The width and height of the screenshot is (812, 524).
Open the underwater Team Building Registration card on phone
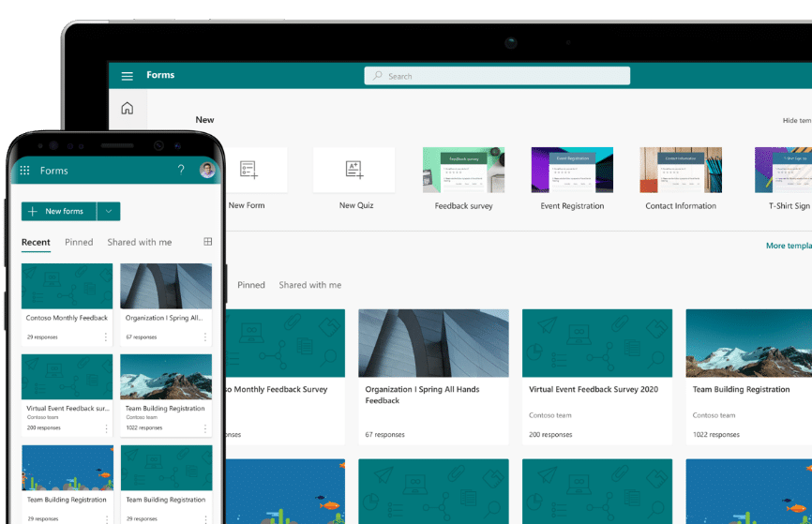[68, 485]
